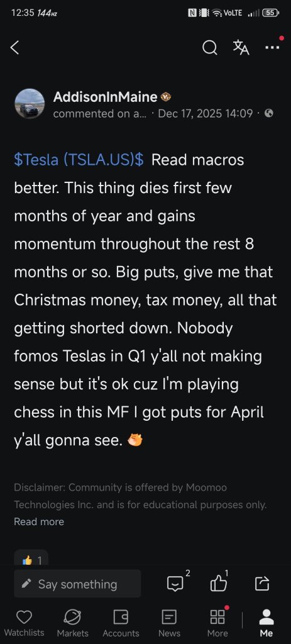
Task: Open the $Tesla (TSLA.US)$ stock link
Action: pos(79,160)
